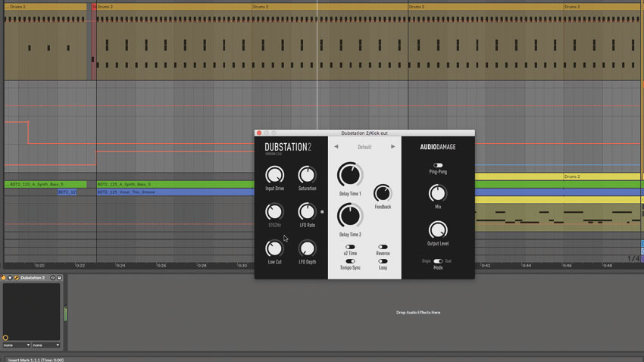
Task: Select the BDT2_120_A_Synth_Bass_5 green clip
Action: pyautogui.click(x=45, y=184)
